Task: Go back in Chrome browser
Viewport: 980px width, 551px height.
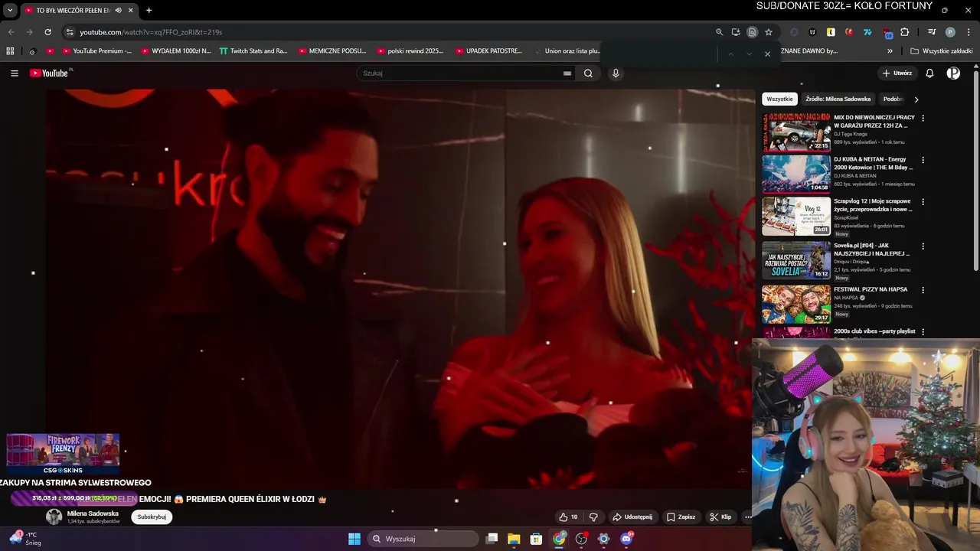Action: pyautogui.click(x=11, y=32)
